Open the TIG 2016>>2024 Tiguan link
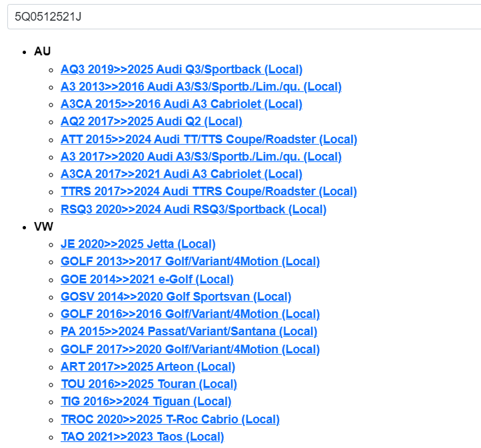 click(146, 401)
